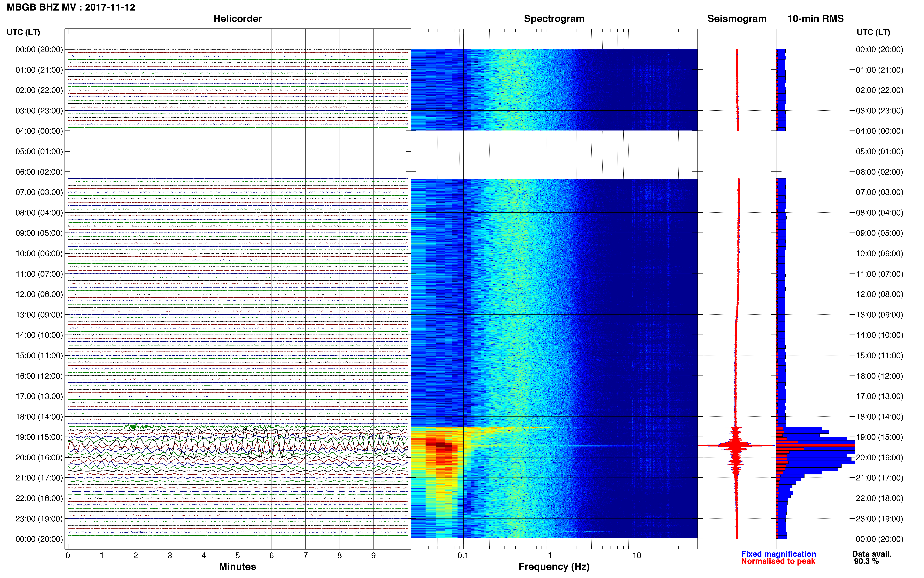Click the left '04:00 (00:00)' time label
This screenshot has height=578, width=924.
pyautogui.click(x=39, y=131)
